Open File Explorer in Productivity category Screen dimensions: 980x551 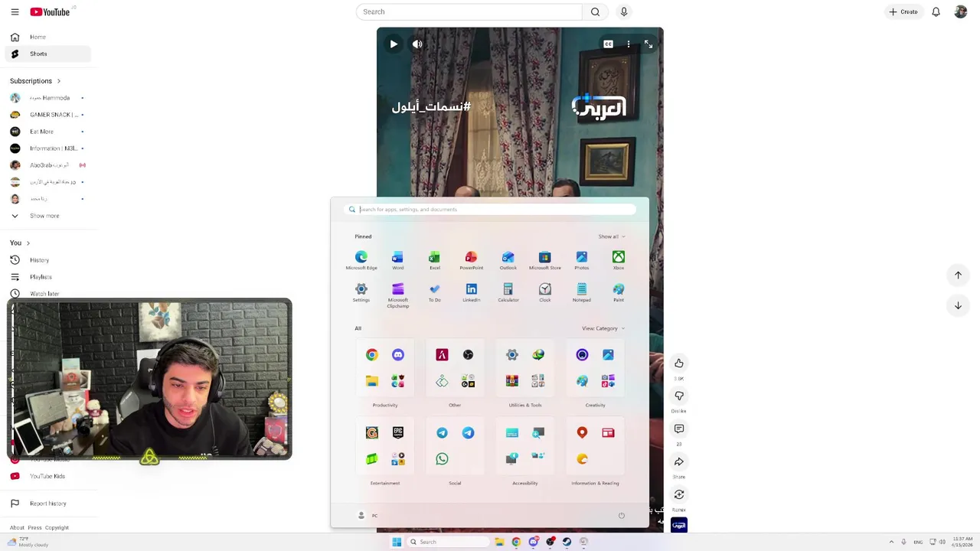pos(371,380)
